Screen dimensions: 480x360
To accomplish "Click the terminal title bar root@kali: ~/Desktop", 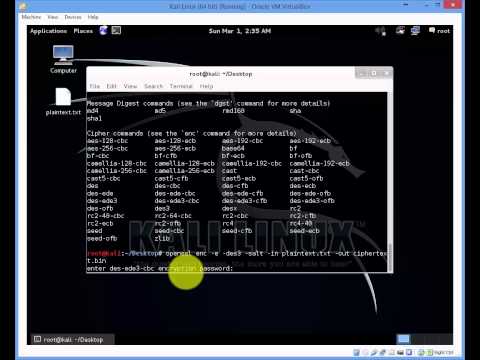I will click(221, 74).
